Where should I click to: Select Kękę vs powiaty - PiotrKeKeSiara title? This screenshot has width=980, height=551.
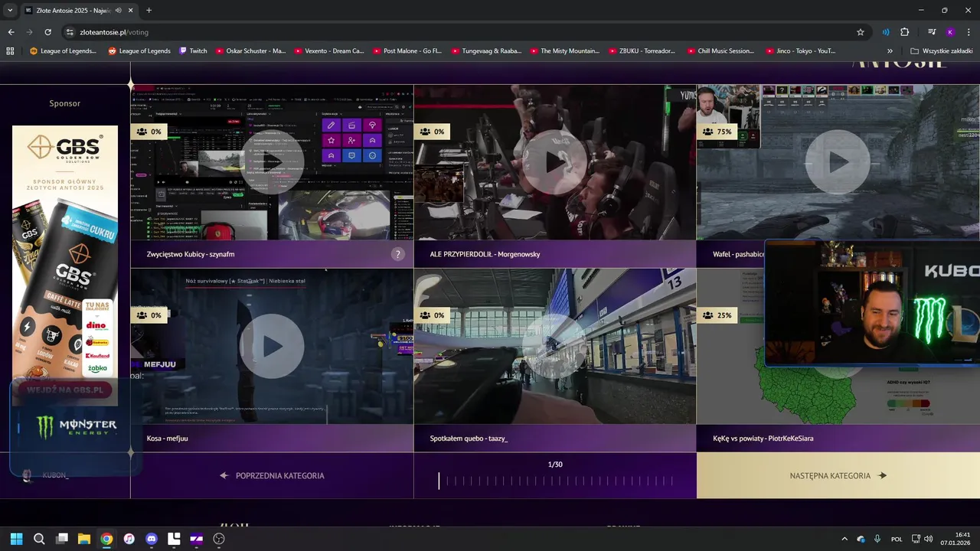(x=763, y=439)
